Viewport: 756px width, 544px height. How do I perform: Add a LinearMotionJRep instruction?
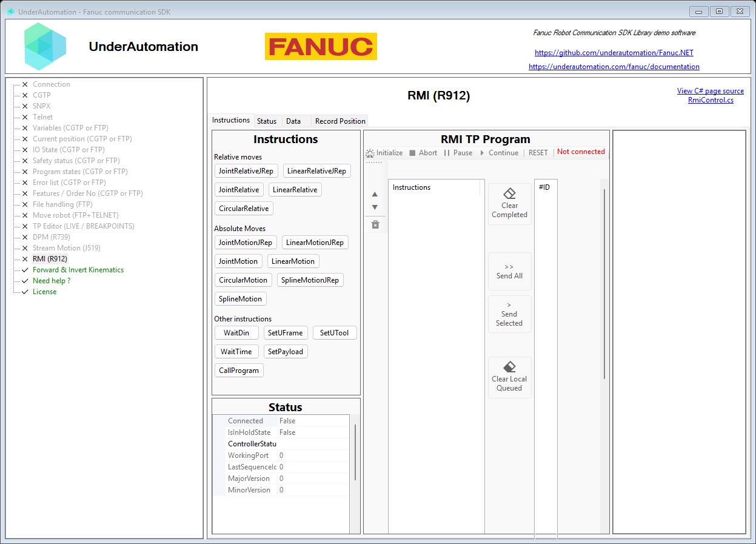(x=315, y=243)
